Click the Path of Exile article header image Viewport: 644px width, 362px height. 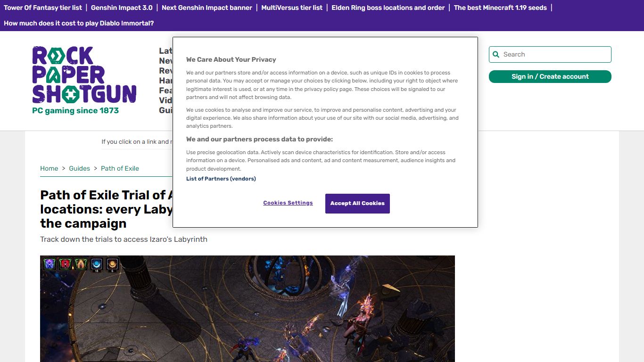point(248,309)
